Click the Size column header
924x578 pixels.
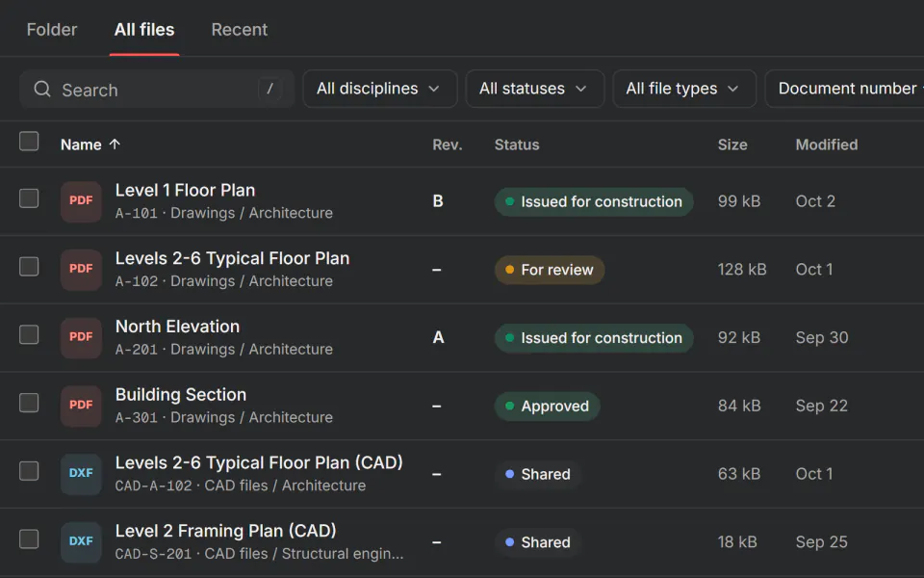(x=732, y=144)
